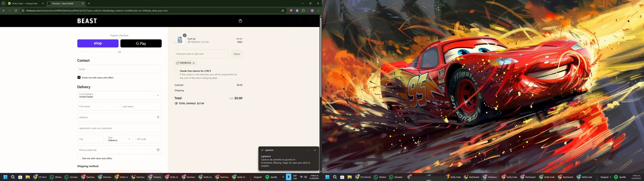Switch to the Verify Codes SimplyCodes tab

click(25, 3)
